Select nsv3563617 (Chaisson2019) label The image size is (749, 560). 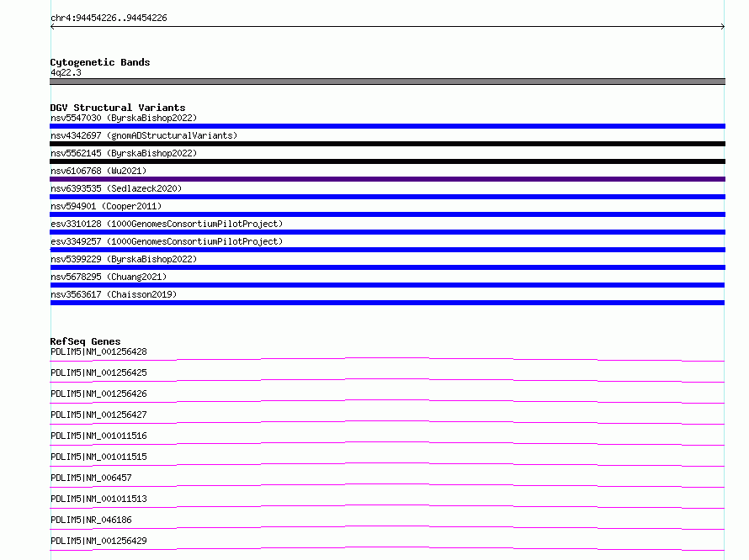click(114, 294)
